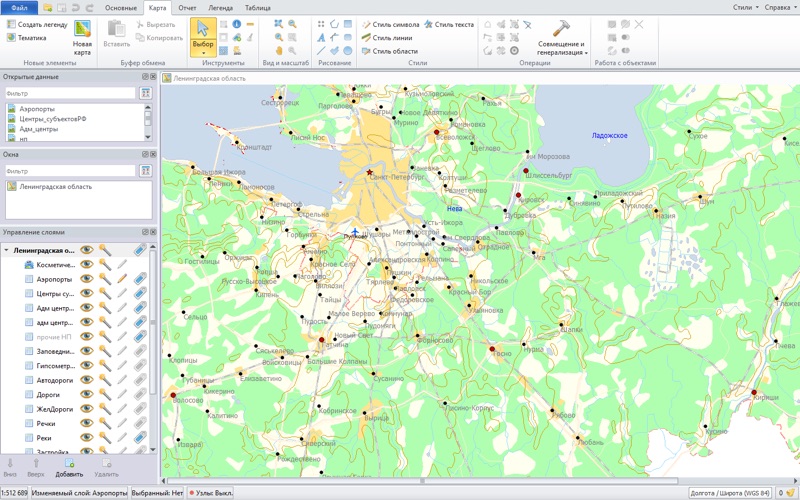Viewport: 800px width, 500px height.
Task: Open Стиль символа settings
Action: coord(390,24)
